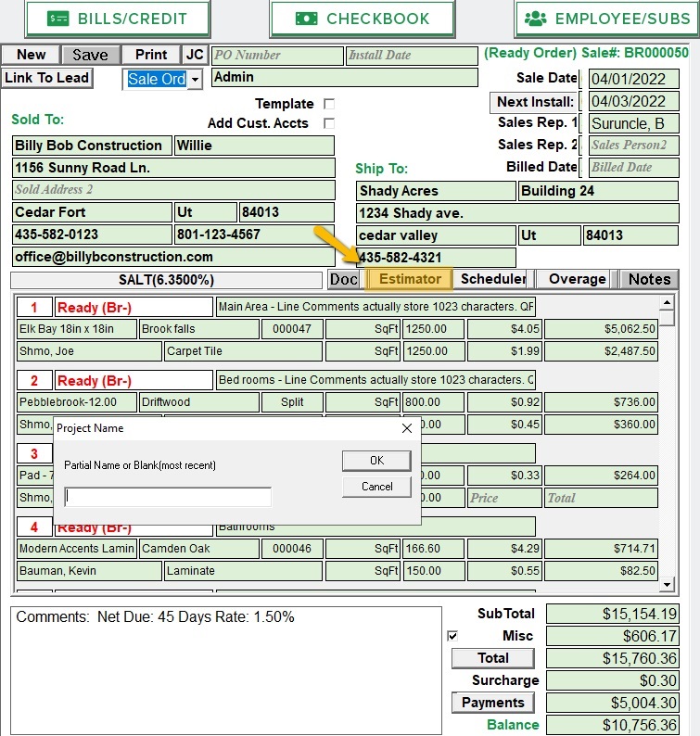Click the Sales Person2 field

coord(633,145)
